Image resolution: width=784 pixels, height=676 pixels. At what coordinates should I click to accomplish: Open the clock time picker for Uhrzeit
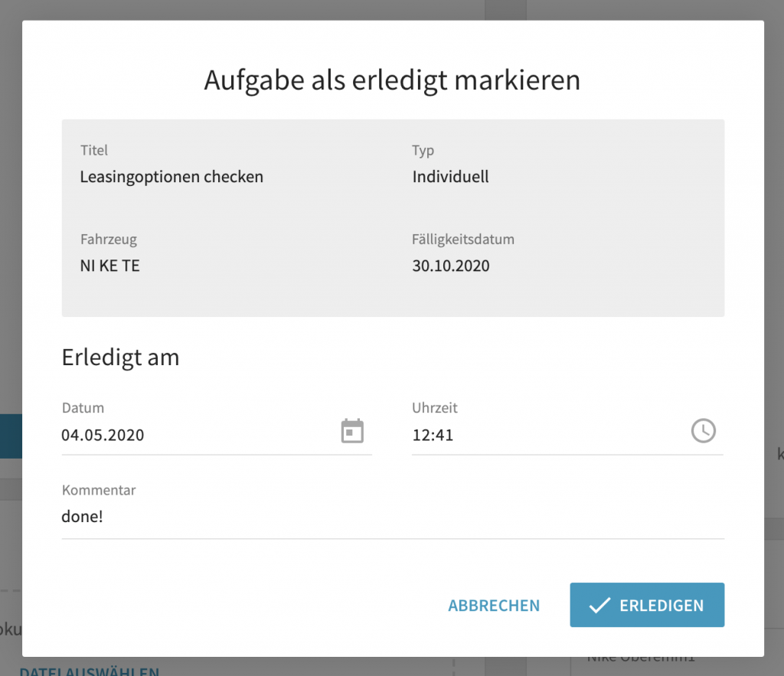[x=703, y=431]
